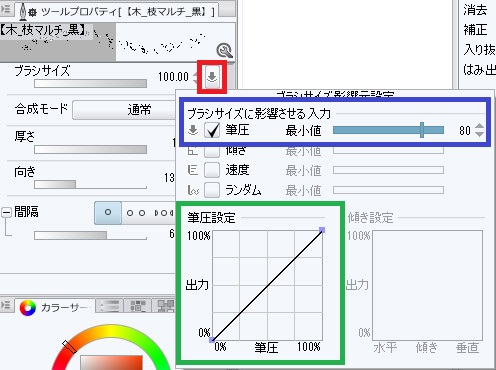Click the 補正 correction option
Screen dimensions: 496x370
pyautogui.click(x=475, y=30)
